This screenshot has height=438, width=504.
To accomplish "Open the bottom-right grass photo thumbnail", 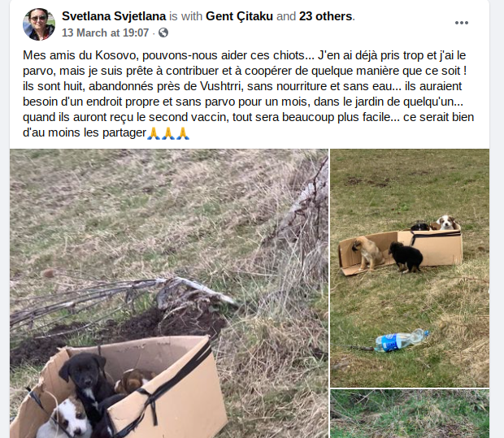I will pos(410,414).
